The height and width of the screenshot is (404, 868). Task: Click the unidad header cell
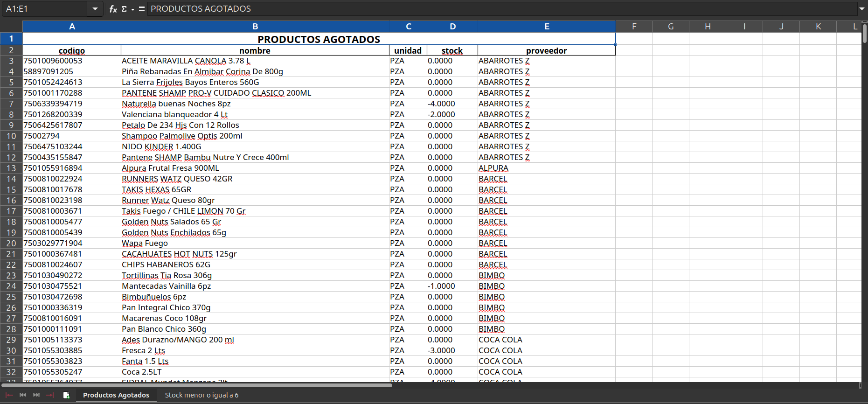click(408, 50)
